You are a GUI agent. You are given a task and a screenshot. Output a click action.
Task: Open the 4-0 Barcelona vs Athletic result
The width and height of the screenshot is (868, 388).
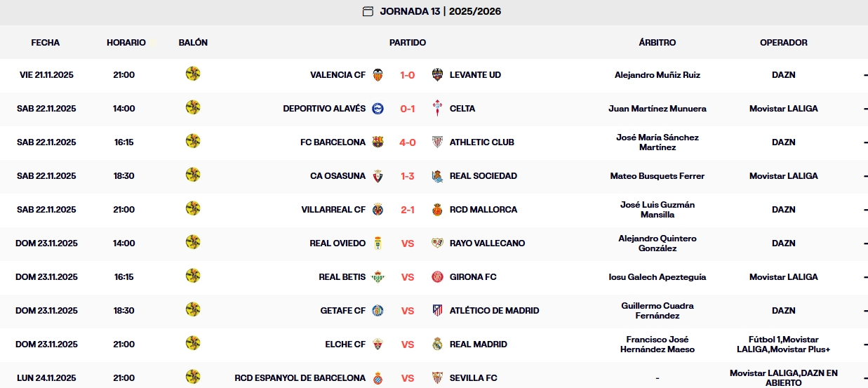click(x=408, y=142)
